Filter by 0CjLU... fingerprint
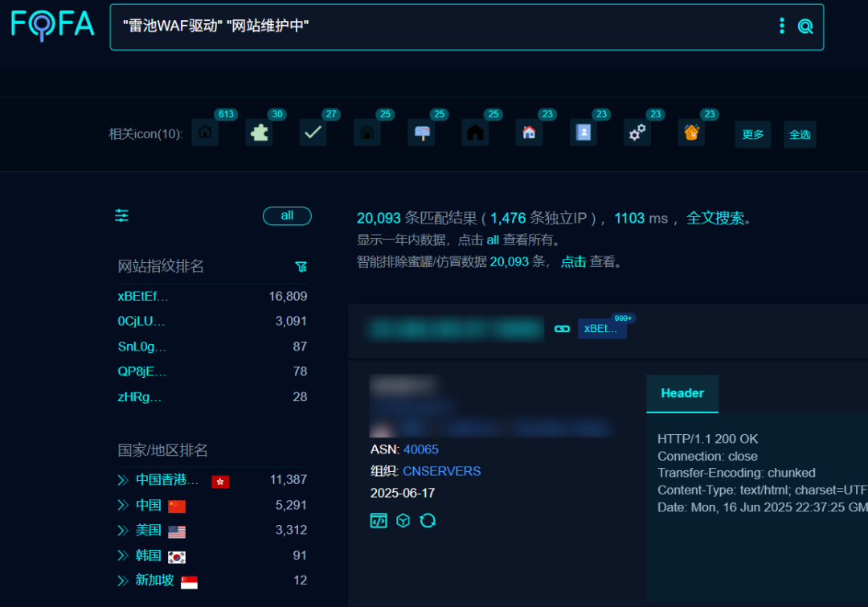This screenshot has width=868, height=607. 141,322
